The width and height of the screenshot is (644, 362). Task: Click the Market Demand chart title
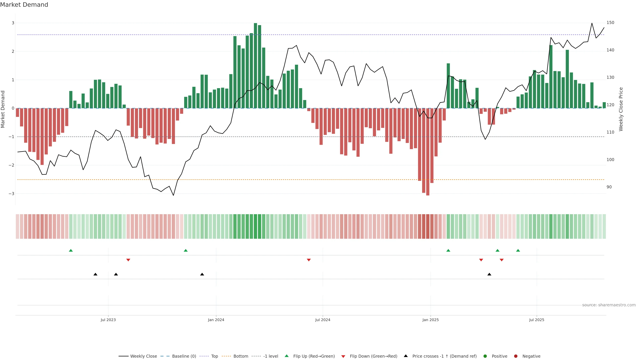[x=24, y=5]
